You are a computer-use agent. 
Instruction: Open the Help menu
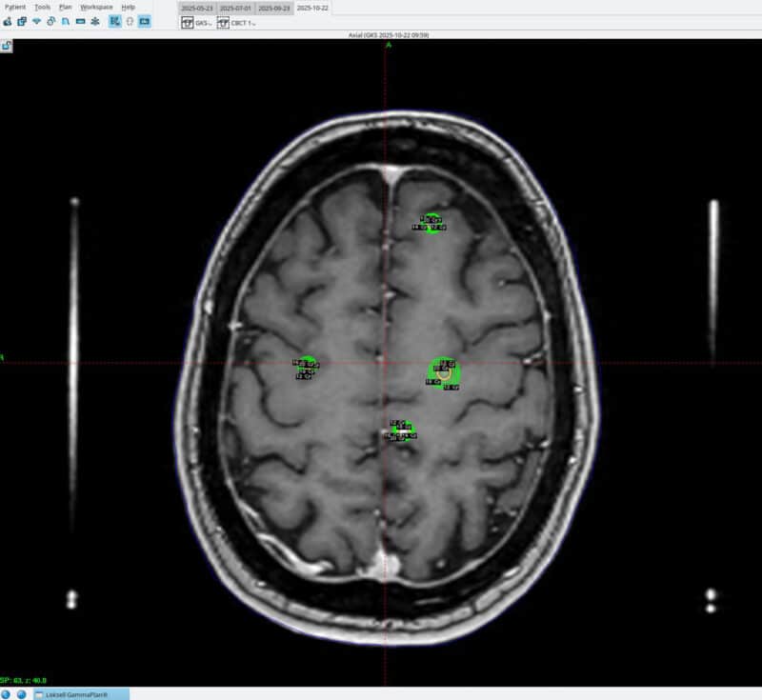coord(128,7)
